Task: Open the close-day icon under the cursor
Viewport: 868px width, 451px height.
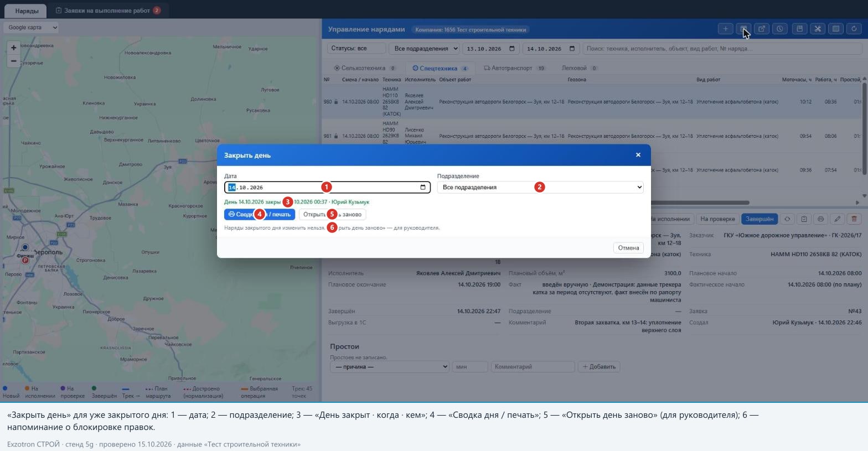Action: (743, 29)
